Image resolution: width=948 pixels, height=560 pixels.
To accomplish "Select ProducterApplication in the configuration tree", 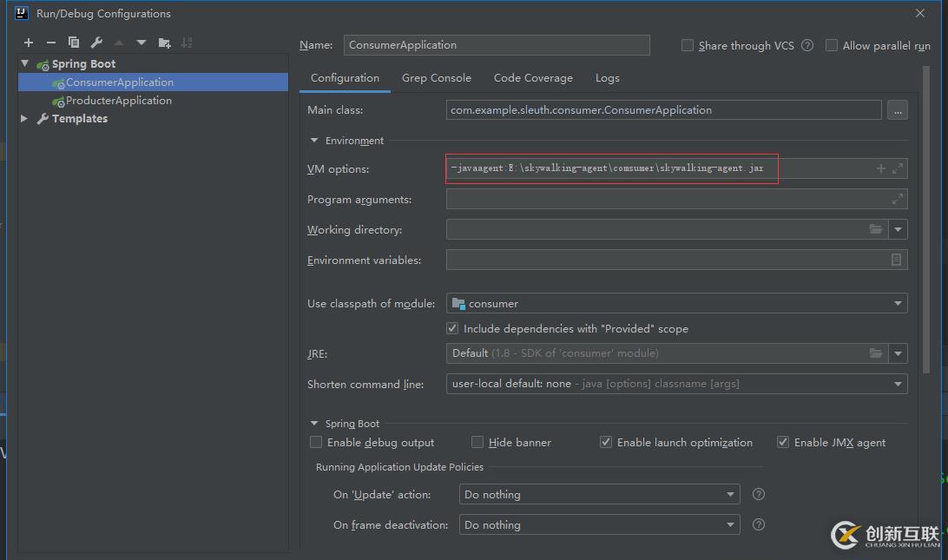I will [118, 101].
